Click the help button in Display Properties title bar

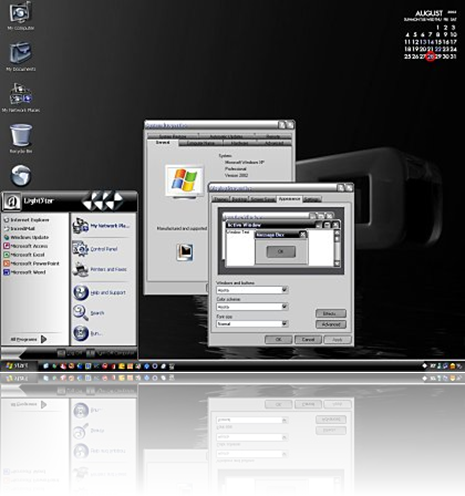tap(341, 188)
